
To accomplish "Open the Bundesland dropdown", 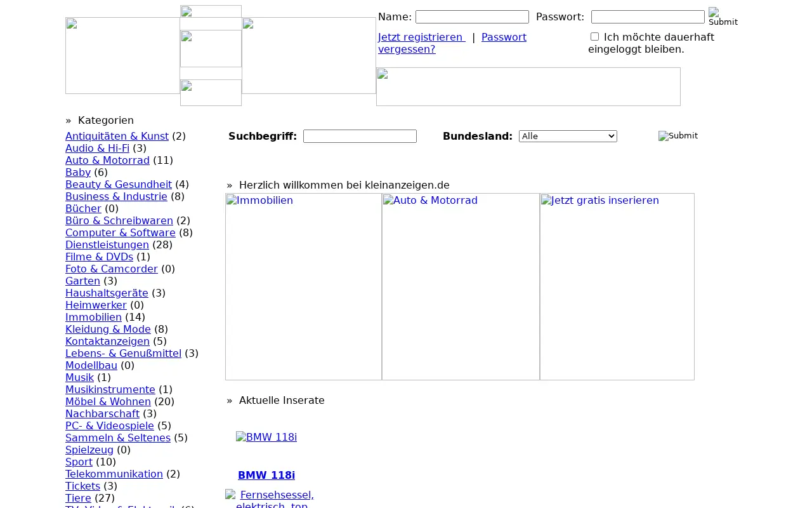I will pyautogui.click(x=568, y=137).
